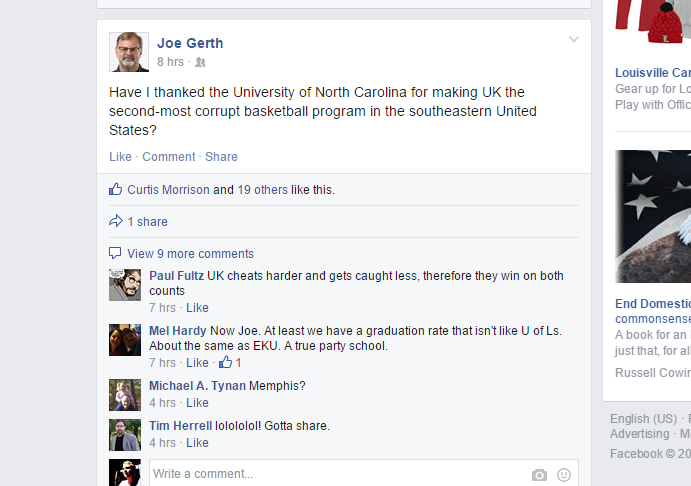Like Joe Gerth's post
This screenshot has width=691, height=486.
(x=120, y=157)
